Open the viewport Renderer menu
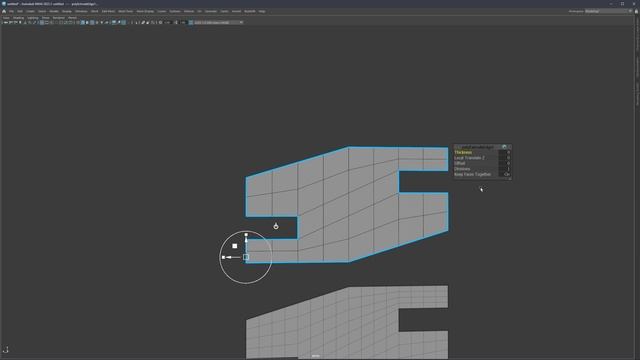Screen dimensions: 640x360 [x=59, y=18]
